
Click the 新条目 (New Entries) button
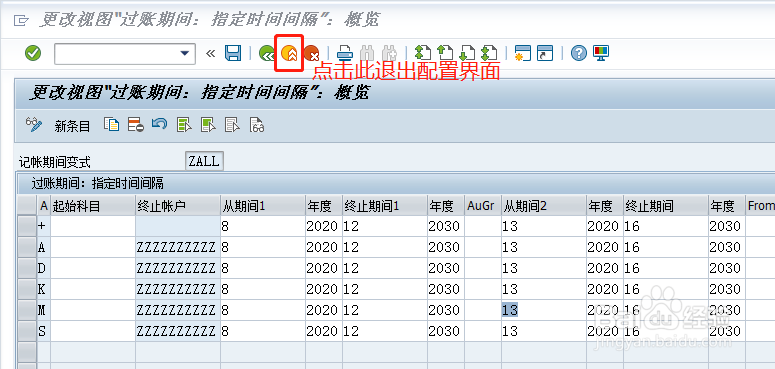(x=72, y=126)
